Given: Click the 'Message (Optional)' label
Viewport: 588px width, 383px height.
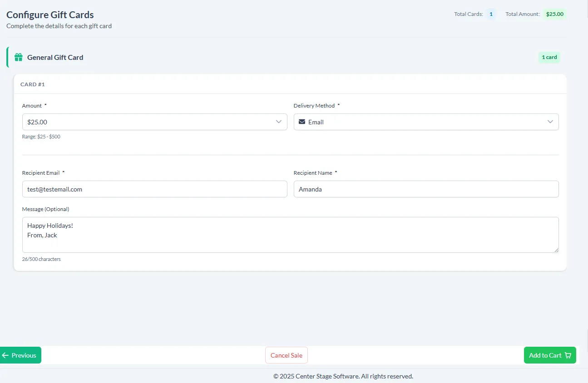Looking at the screenshot, I should pos(46,209).
